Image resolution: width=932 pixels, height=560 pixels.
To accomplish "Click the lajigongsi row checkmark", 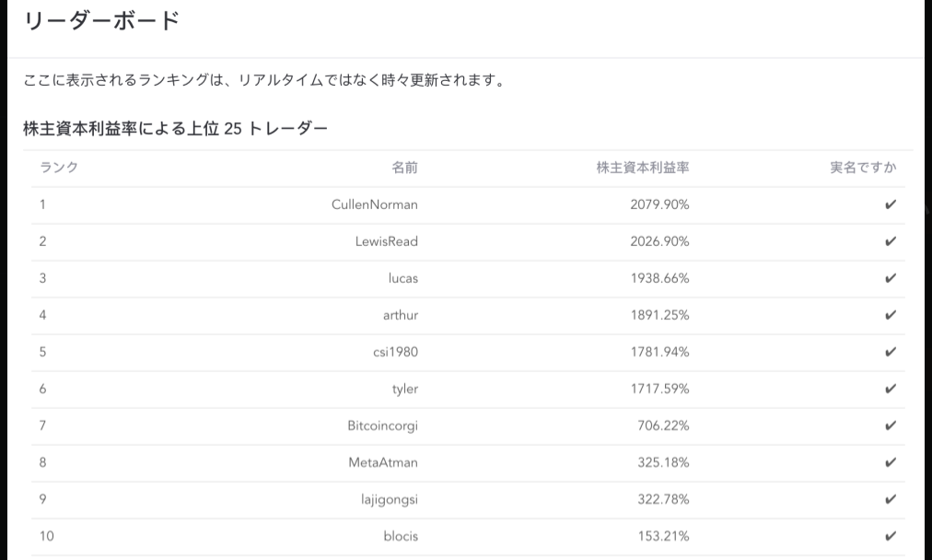I will (x=890, y=499).
